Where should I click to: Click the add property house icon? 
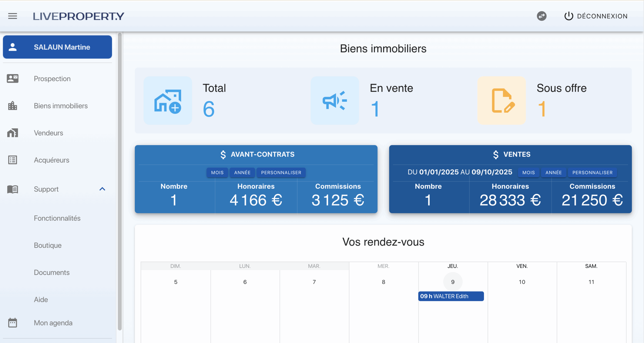point(168,101)
